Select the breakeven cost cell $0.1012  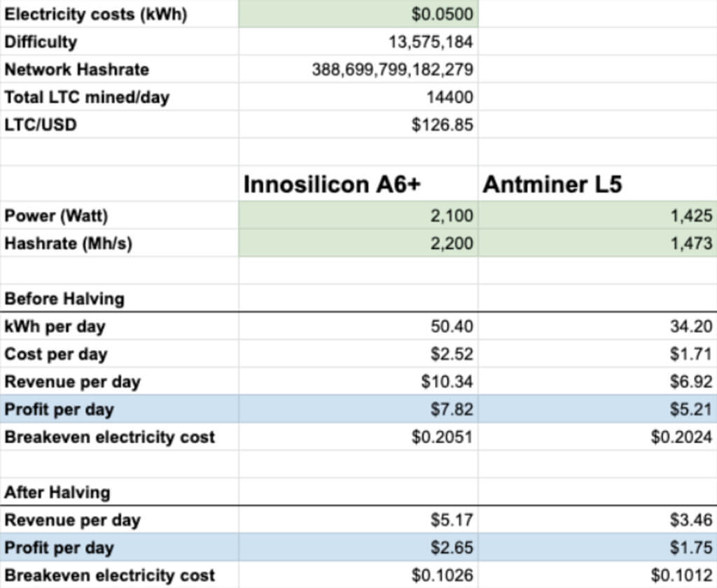[597, 575]
